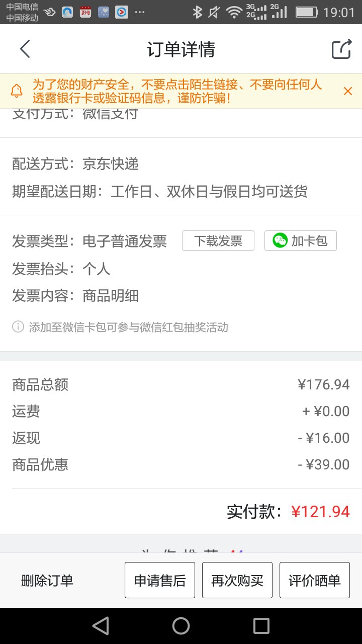Dismiss the security warning banner
The height and width of the screenshot is (644, 362).
[347, 91]
